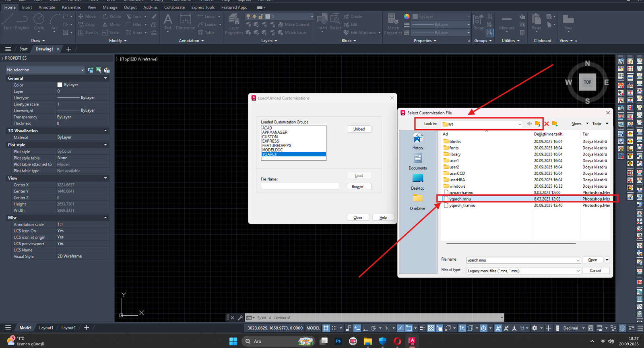
Task: Toggle the customization menu in status bar
Action: pyautogui.click(x=640, y=328)
